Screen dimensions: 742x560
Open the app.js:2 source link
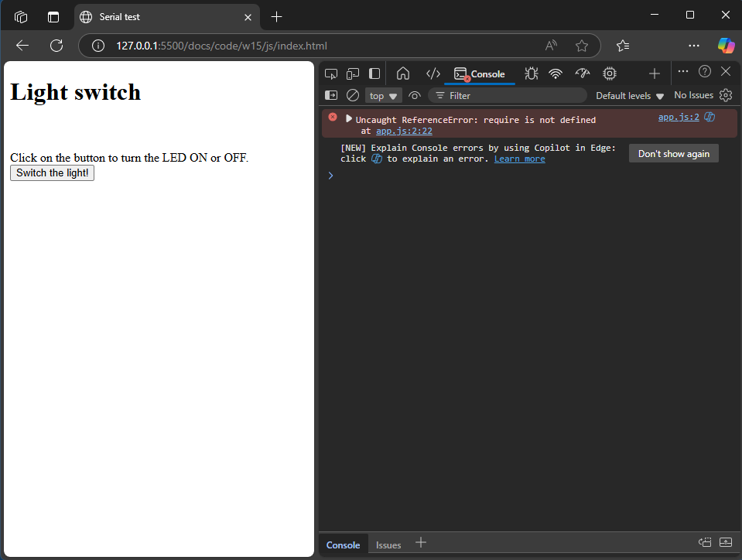[679, 118]
